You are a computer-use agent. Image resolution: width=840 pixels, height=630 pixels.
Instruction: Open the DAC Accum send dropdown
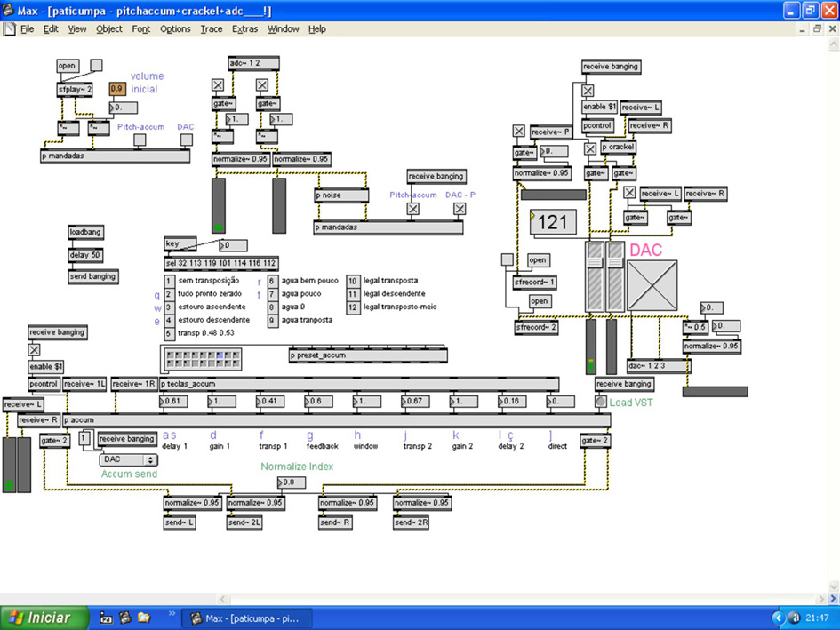[x=129, y=459]
